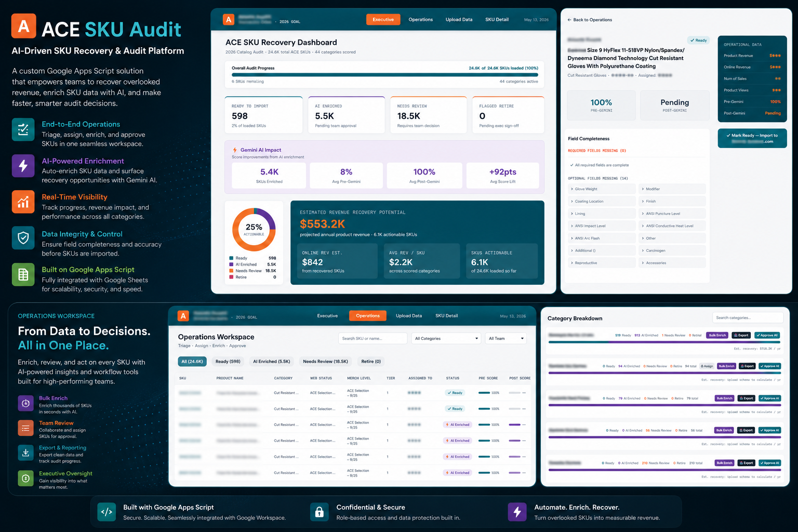Viewport: 798px width, 532px height.
Task: Click the Ready checkmark badge on SKU Detail
Action: click(698, 40)
